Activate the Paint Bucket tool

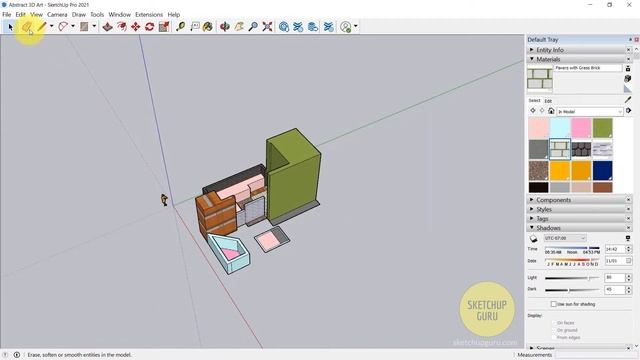(x=208, y=27)
